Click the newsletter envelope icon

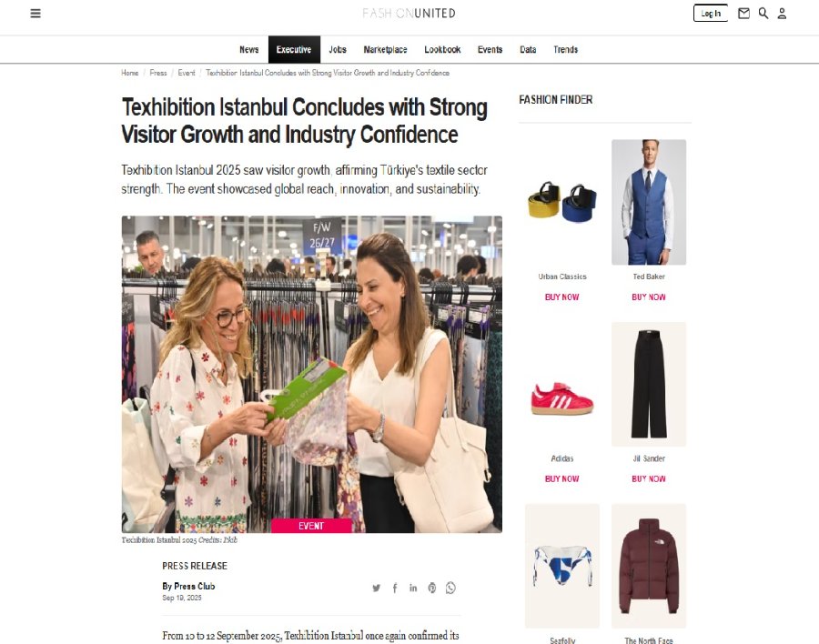coord(743,13)
